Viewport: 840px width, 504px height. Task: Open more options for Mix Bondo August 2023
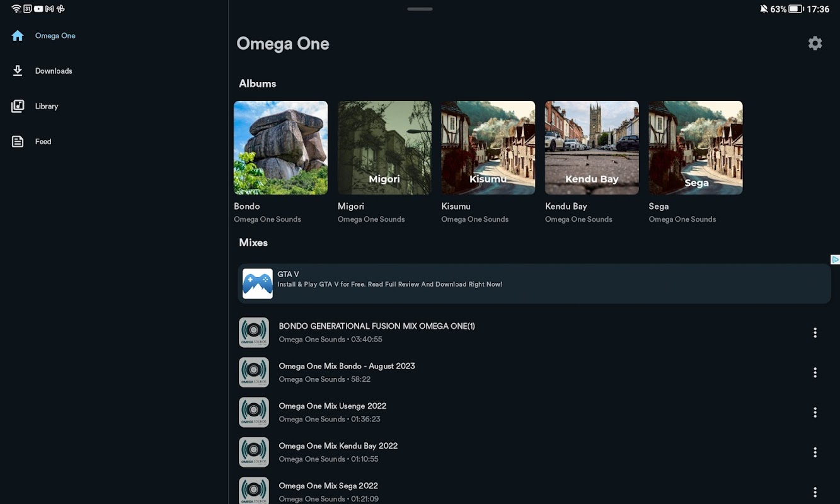click(x=815, y=373)
